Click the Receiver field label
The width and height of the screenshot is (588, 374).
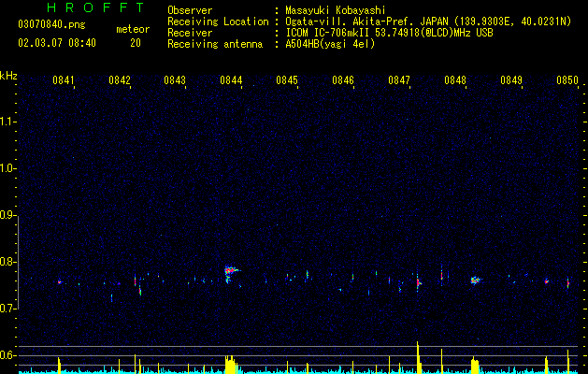(x=190, y=33)
